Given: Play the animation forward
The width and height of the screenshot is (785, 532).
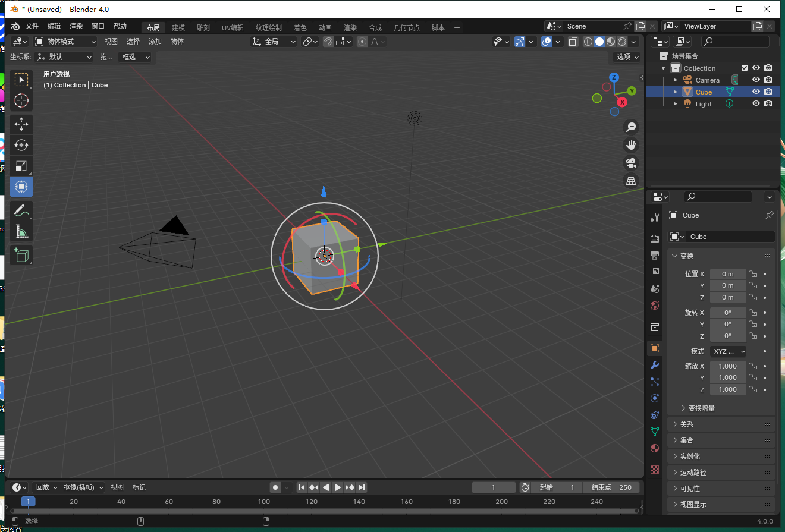Looking at the screenshot, I should click(x=338, y=487).
